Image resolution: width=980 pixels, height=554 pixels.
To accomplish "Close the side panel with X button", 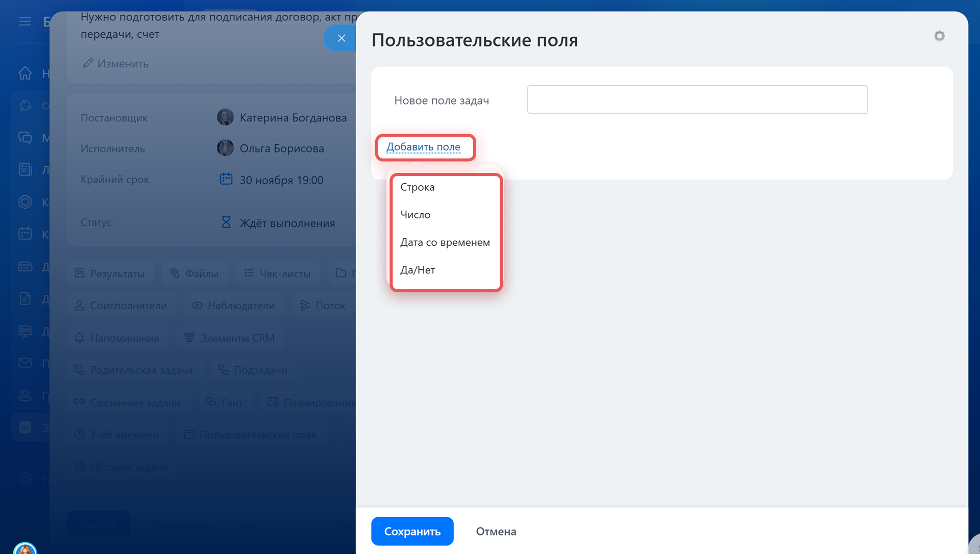I will tap(341, 38).
